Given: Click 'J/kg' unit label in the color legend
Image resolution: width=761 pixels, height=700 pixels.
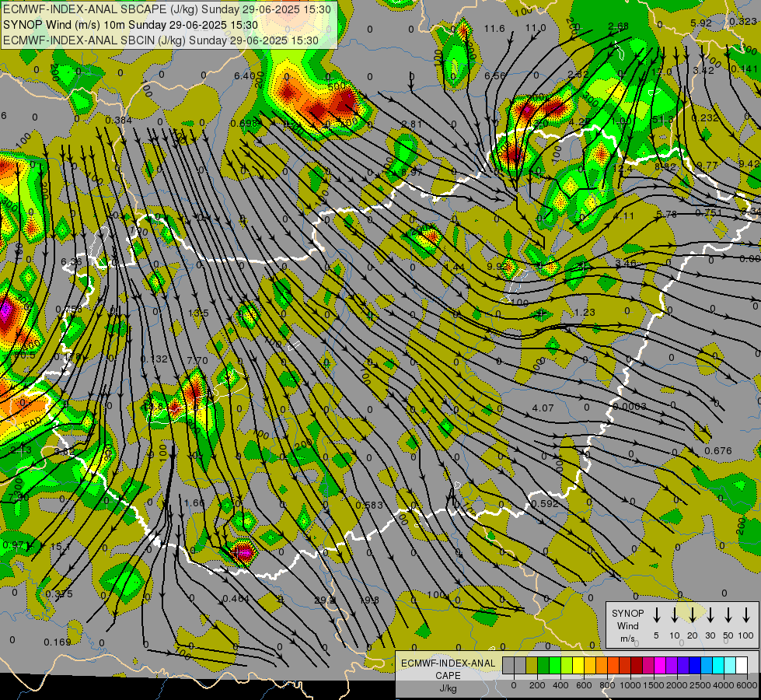Looking at the screenshot, I should tap(448, 688).
